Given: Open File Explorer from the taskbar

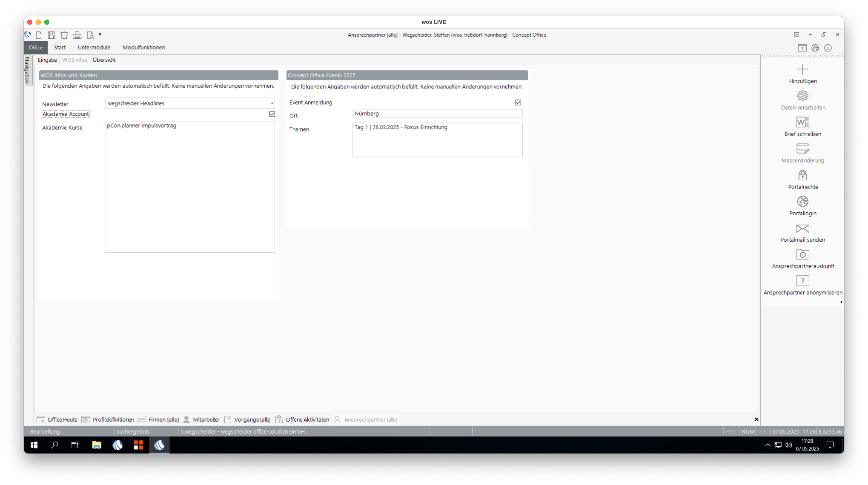Looking at the screenshot, I should (x=97, y=445).
